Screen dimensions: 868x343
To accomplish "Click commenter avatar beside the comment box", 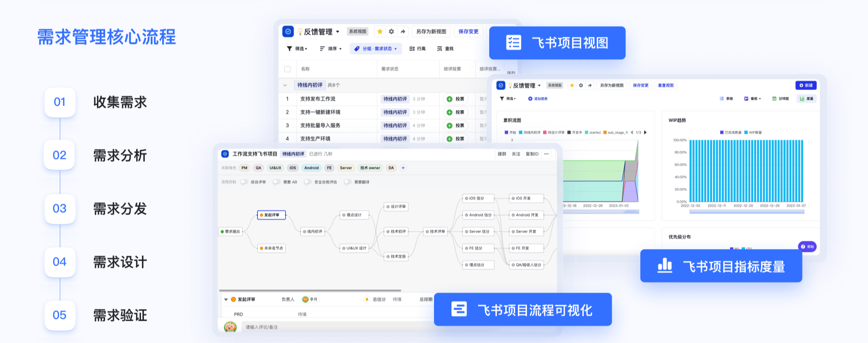I will [x=230, y=327].
